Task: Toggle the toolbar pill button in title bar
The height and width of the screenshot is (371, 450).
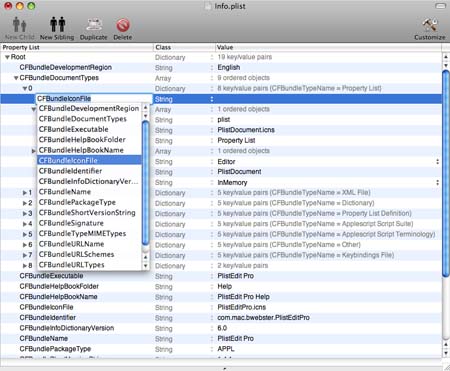Action: point(441,6)
